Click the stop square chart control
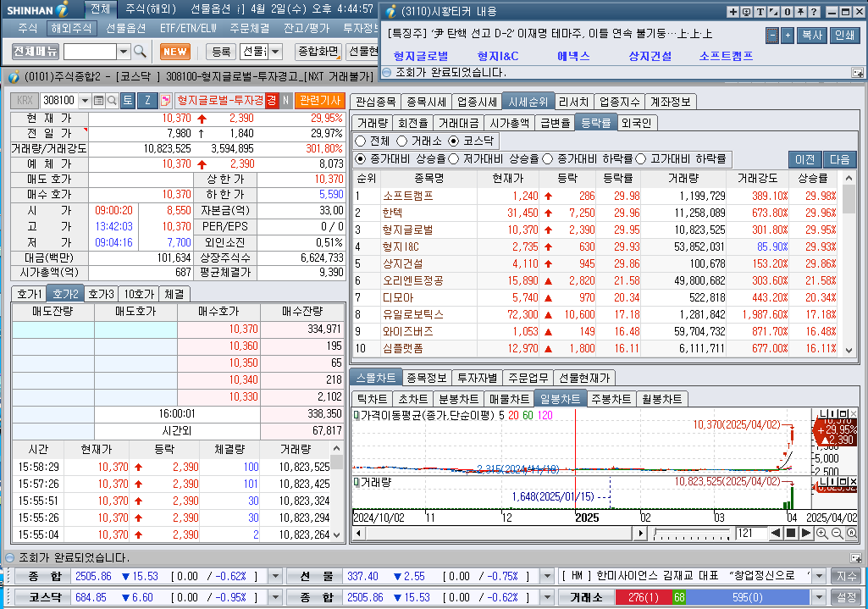The height and width of the screenshot is (609, 868). click(x=791, y=533)
